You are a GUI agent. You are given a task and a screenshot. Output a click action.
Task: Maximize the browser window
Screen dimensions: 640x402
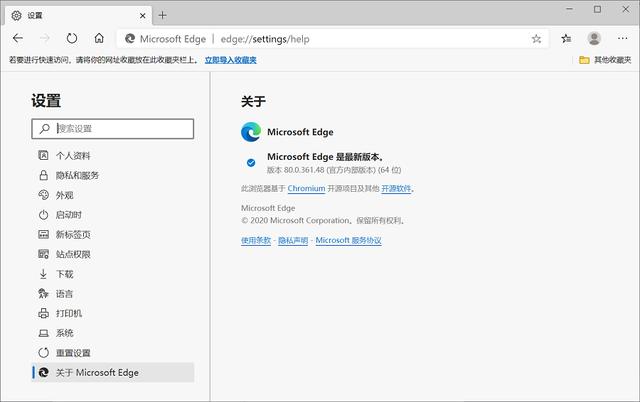pos(598,9)
